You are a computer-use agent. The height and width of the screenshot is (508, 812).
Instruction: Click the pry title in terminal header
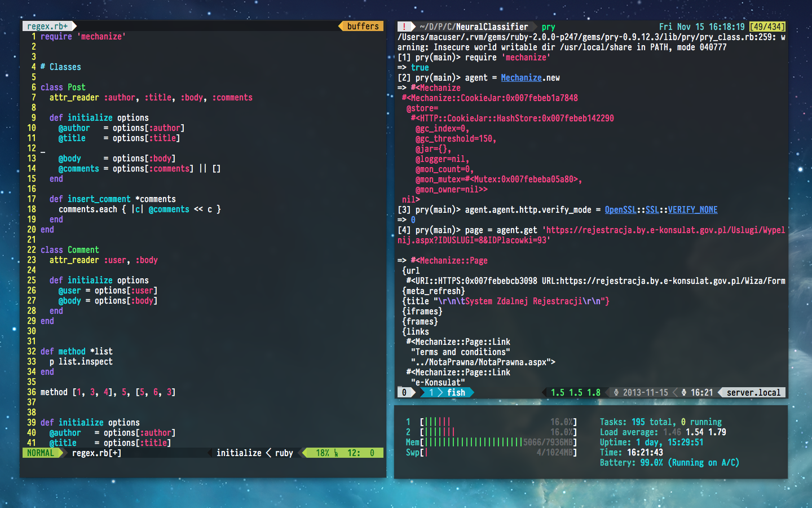549,27
